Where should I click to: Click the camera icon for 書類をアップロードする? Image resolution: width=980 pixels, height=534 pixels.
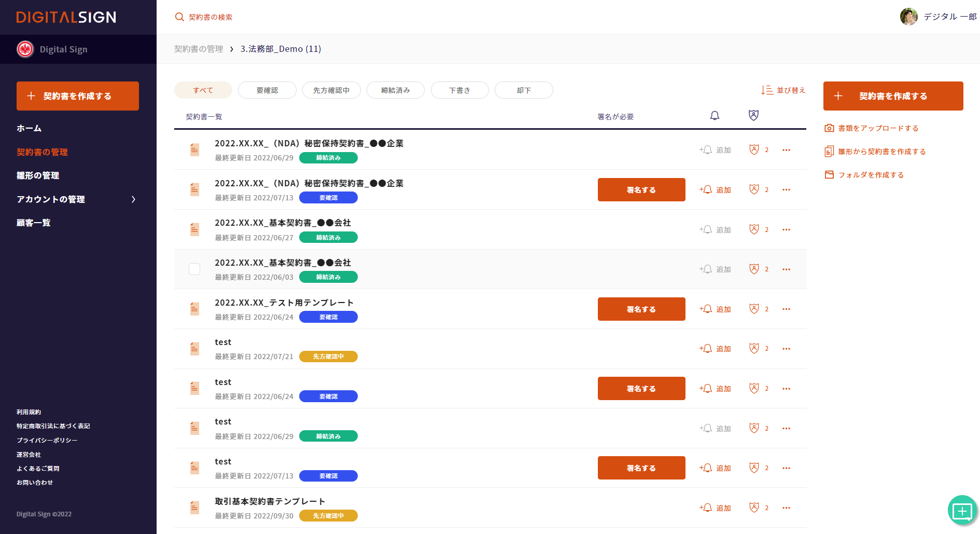click(x=829, y=128)
